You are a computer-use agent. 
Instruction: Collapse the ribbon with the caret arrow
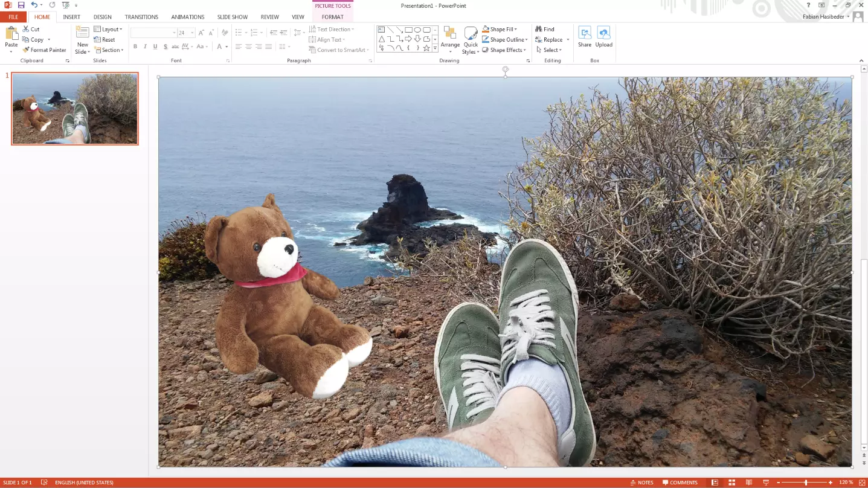(x=862, y=60)
